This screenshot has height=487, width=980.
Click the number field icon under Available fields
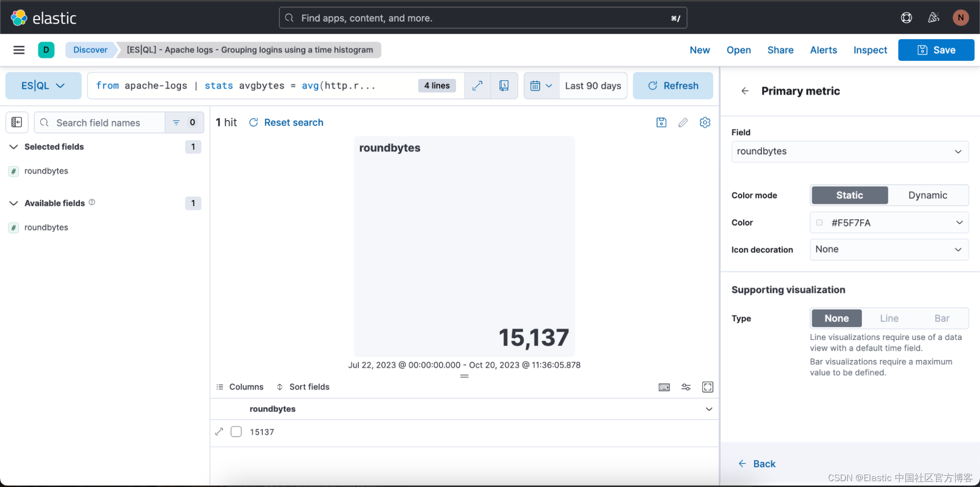[14, 227]
